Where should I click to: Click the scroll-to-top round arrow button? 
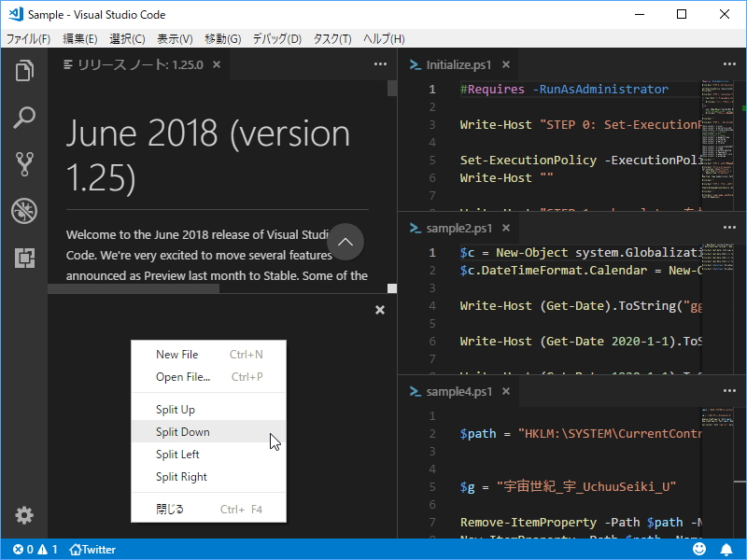pyautogui.click(x=345, y=242)
